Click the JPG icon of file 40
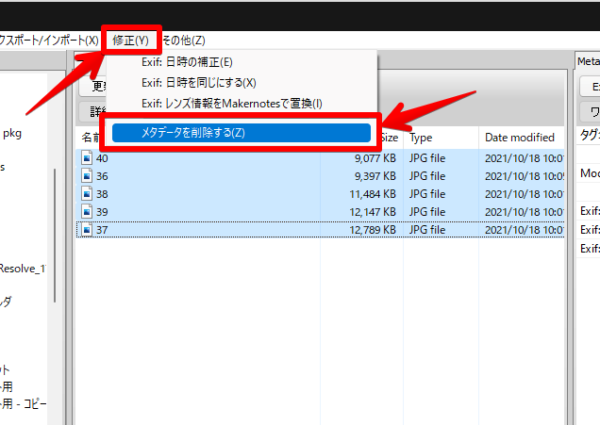Viewport: 600px width, 425px height. pyautogui.click(x=87, y=156)
